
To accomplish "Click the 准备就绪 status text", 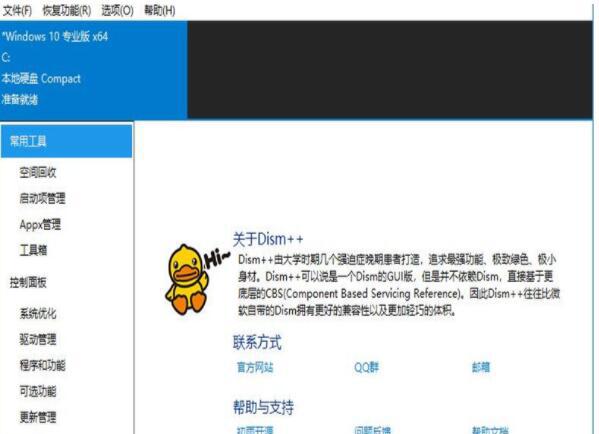I will tap(19, 100).
